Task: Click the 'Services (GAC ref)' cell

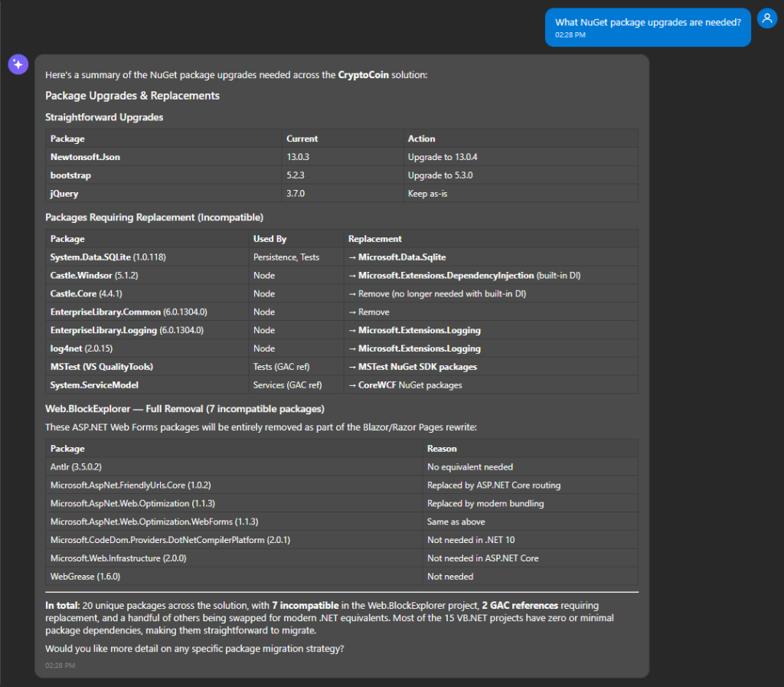Action: coord(296,385)
